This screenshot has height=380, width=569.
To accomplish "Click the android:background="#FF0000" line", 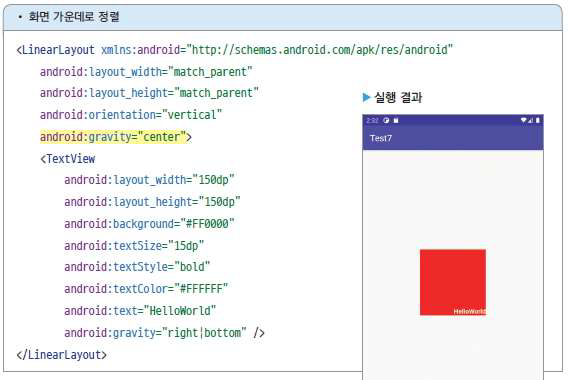I will (x=149, y=224).
